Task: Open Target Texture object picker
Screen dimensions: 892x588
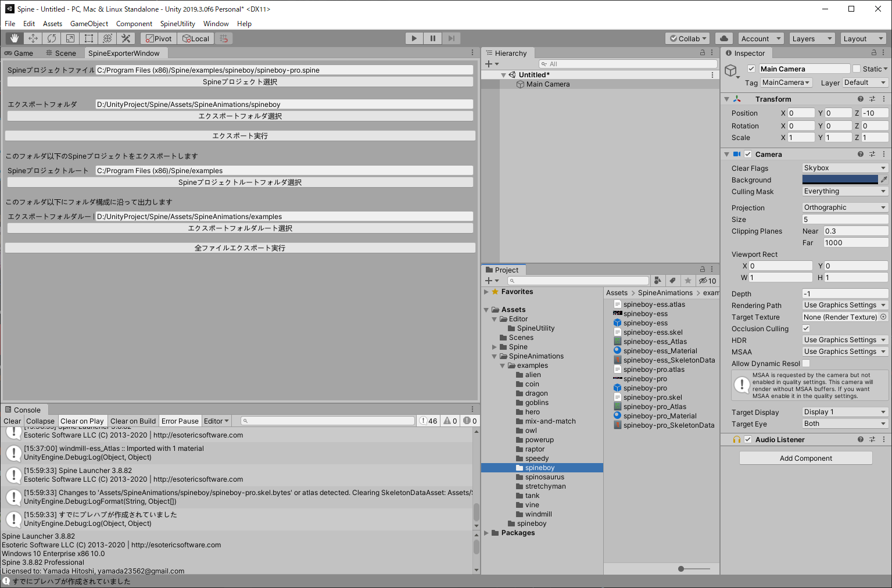Action: tap(883, 317)
